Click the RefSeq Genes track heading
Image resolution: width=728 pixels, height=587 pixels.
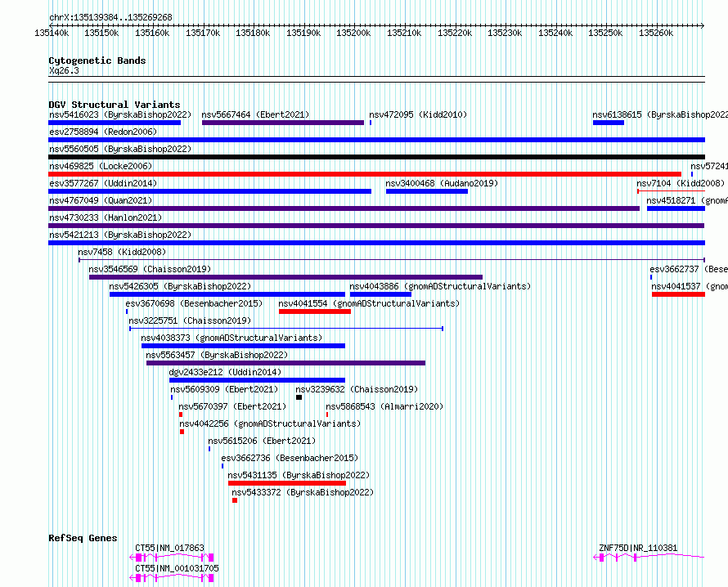point(83,538)
